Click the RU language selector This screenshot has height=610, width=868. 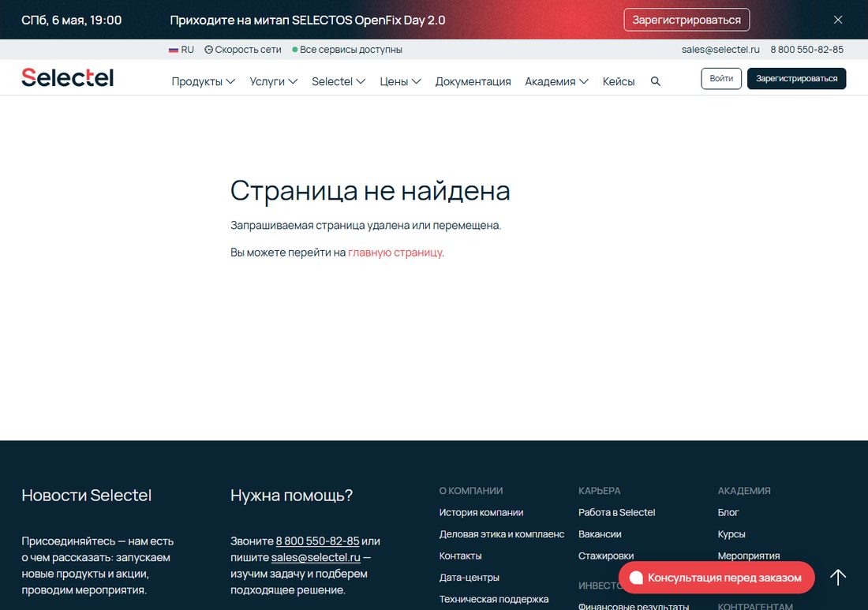[x=181, y=50]
